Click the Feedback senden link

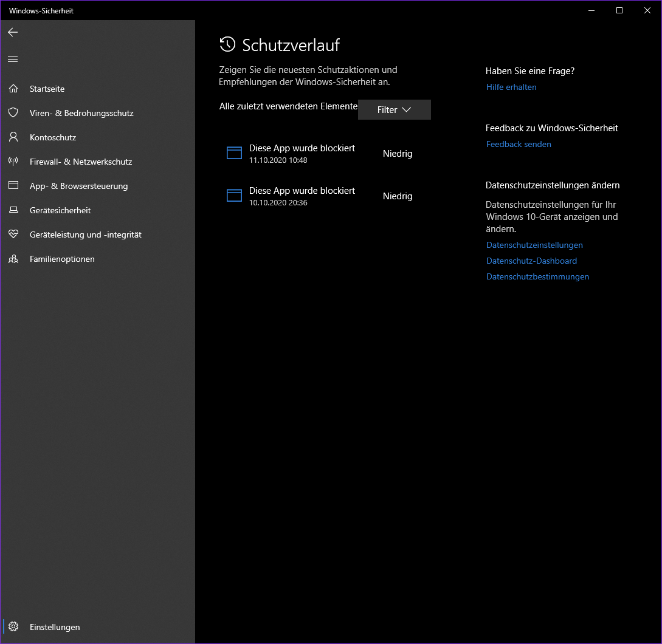[x=519, y=145]
